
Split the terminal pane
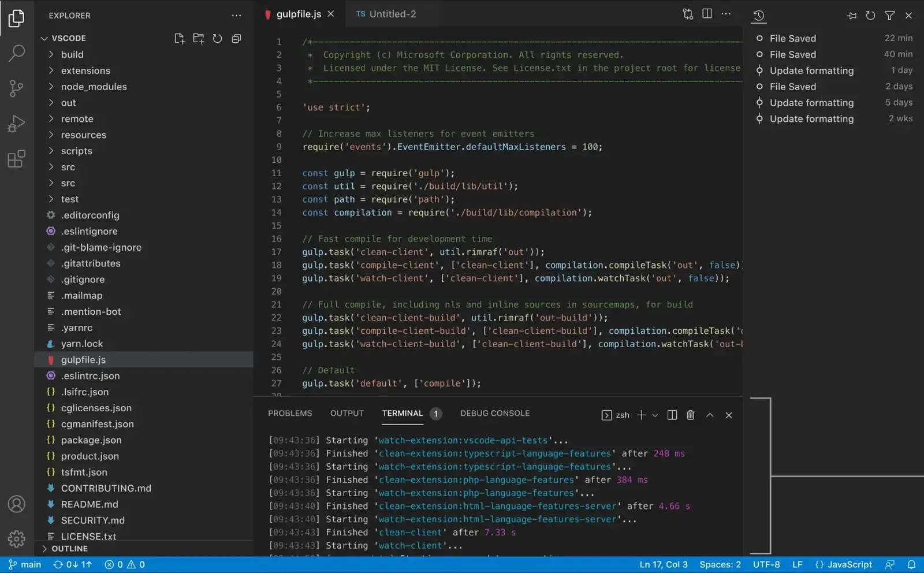[672, 415]
